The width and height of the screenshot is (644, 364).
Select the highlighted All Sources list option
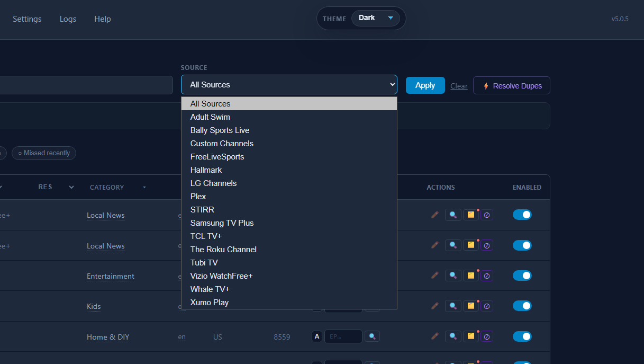289,104
